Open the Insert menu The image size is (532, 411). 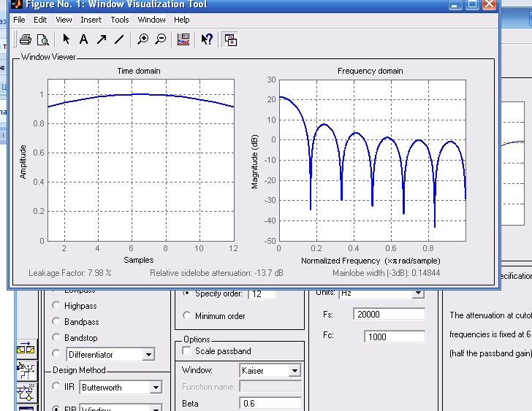click(91, 20)
